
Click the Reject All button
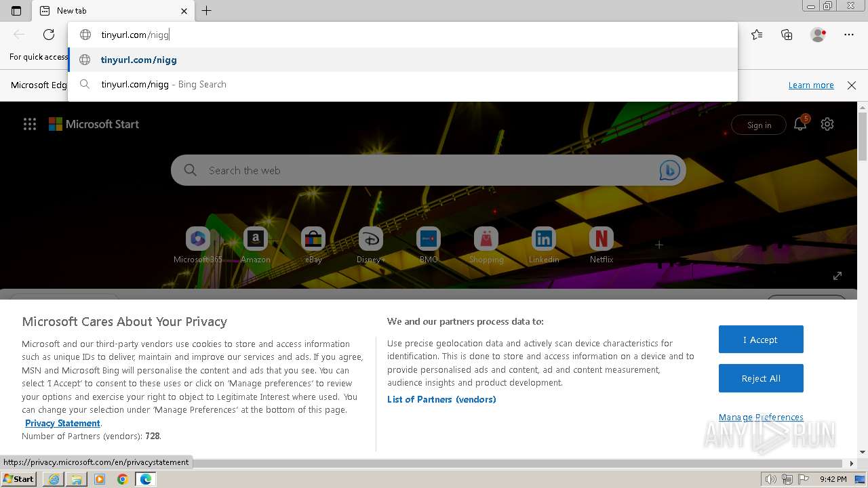[x=761, y=378]
